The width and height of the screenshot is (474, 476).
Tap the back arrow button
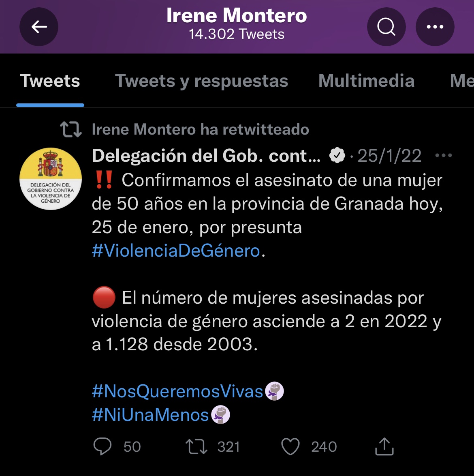(x=39, y=27)
